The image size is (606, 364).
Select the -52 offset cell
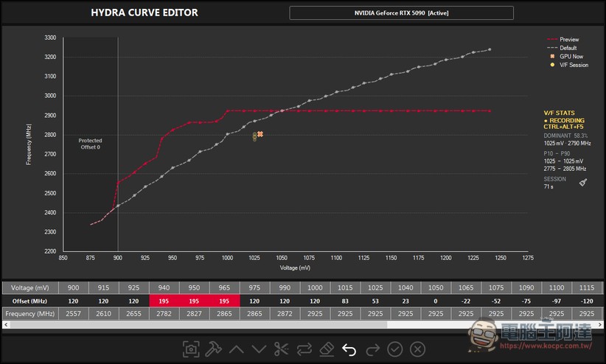coord(496,301)
